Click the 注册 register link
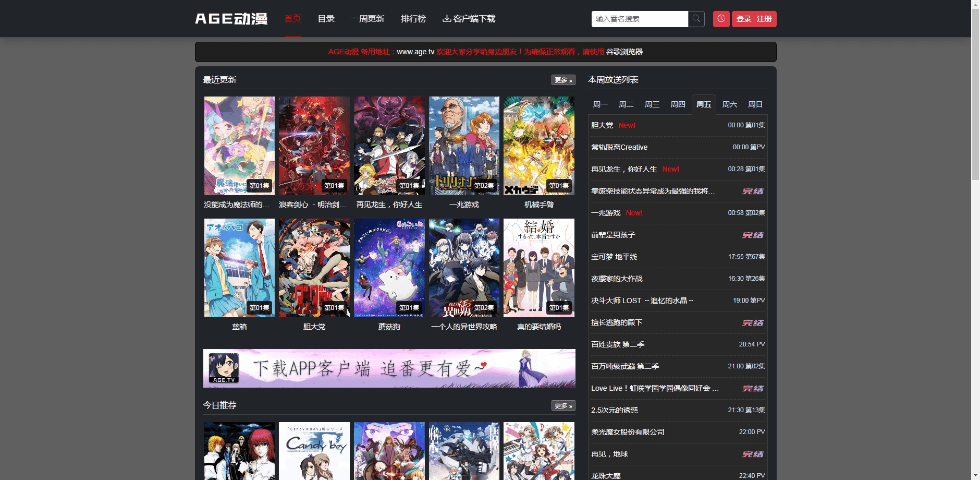 764,19
